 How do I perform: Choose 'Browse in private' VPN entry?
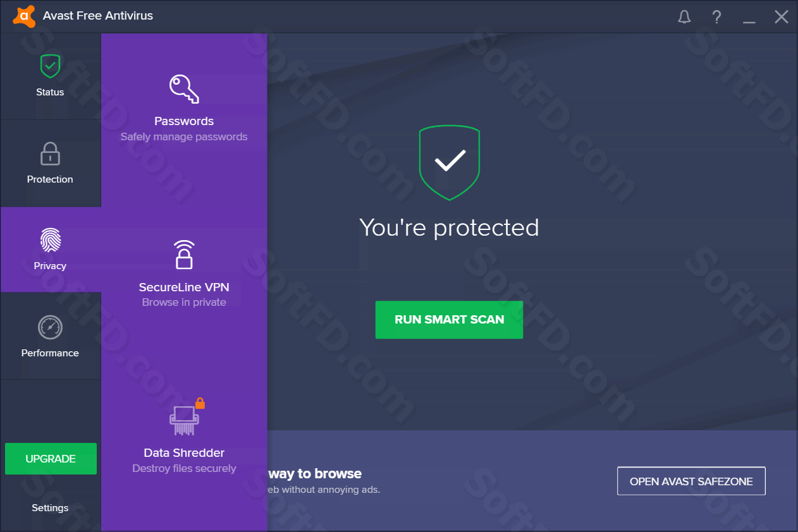point(184,303)
